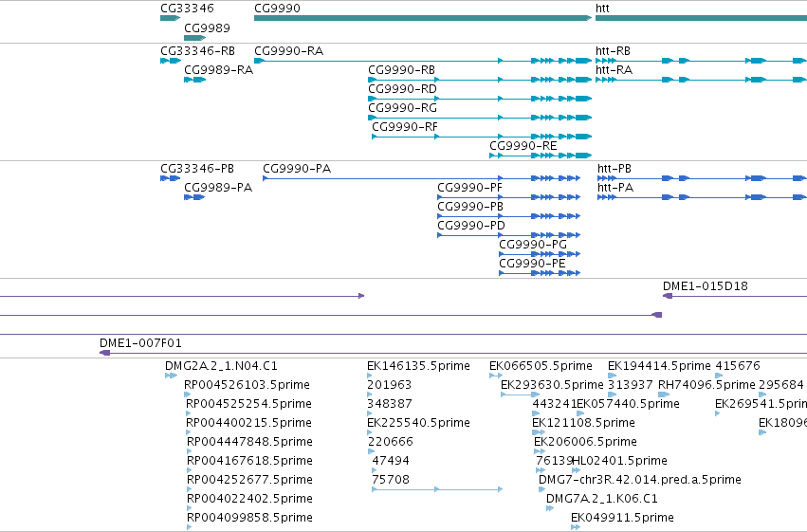Select EST EK049911.5prime
This screenshot has height=532, width=807.
click(622, 519)
